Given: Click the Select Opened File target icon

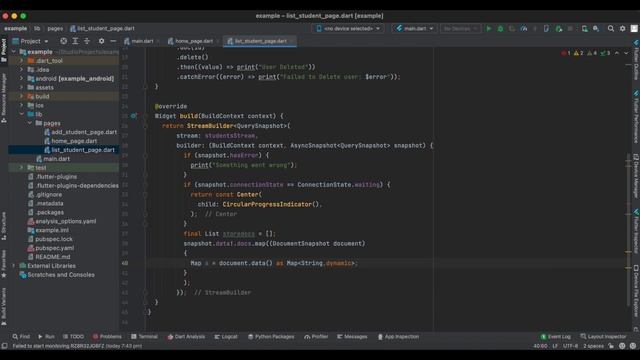Looking at the screenshot, I should (63, 41).
